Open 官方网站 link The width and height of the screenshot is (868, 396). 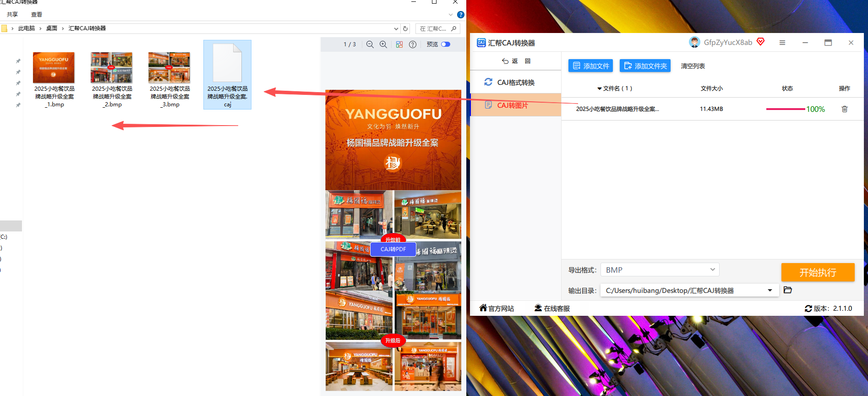pyautogui.click(x=497, y=308)
